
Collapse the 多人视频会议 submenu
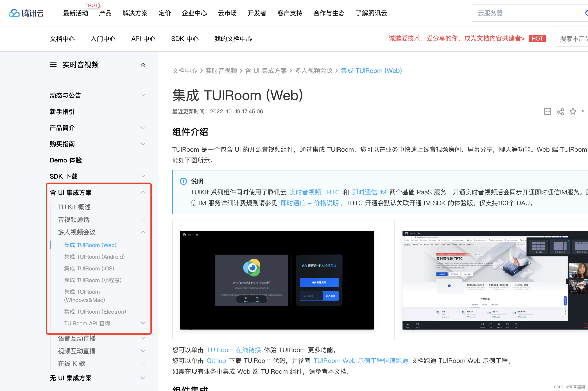(x=143, y=232)
